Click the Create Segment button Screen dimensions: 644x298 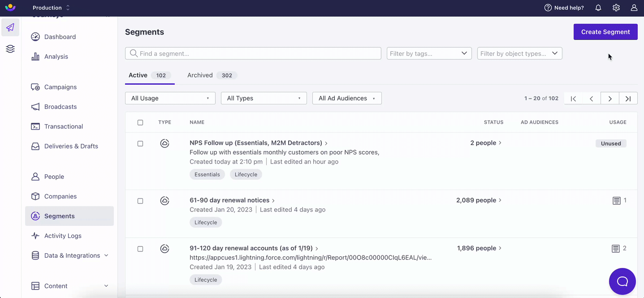click(x=605, y=32)
